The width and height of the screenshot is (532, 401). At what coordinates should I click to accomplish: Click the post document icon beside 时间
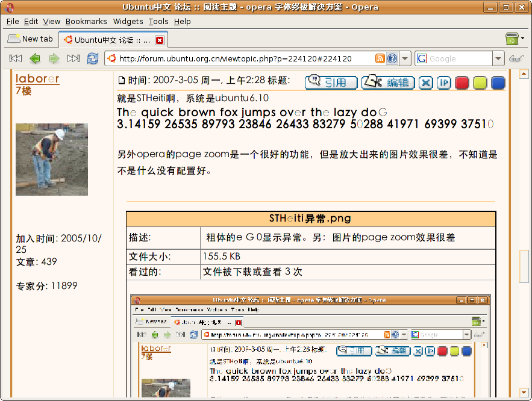(x=122, y=81)
